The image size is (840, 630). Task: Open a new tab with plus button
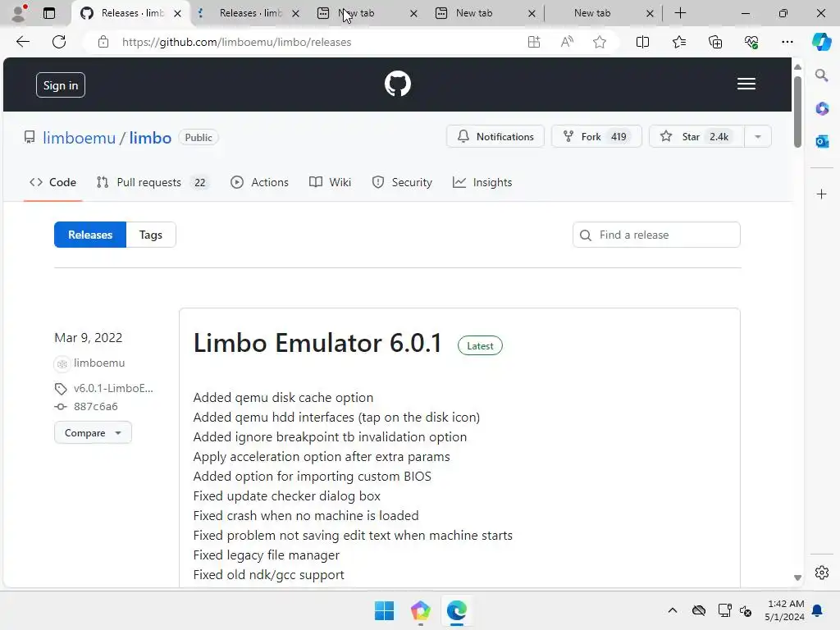680,13
